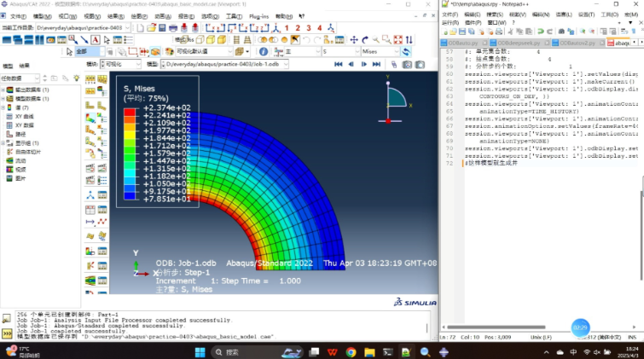Image resolution: width=644 pixels, height=359 pixels.
Task: Switch to 结果 tab in Abaqus left panel
Action: (24, 66)
